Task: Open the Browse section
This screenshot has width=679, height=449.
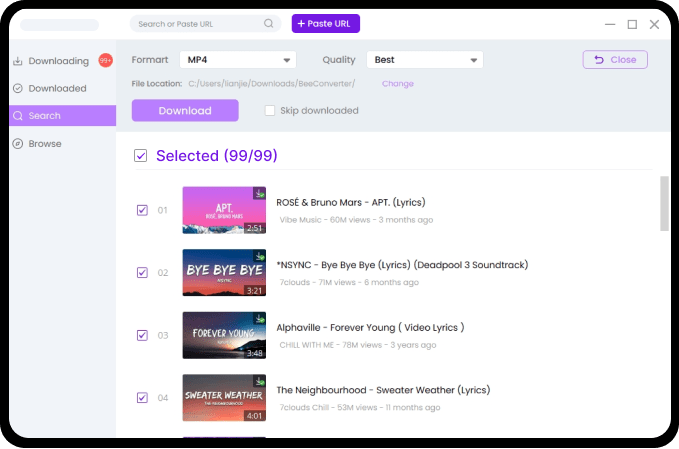Action: coord(62,144)
